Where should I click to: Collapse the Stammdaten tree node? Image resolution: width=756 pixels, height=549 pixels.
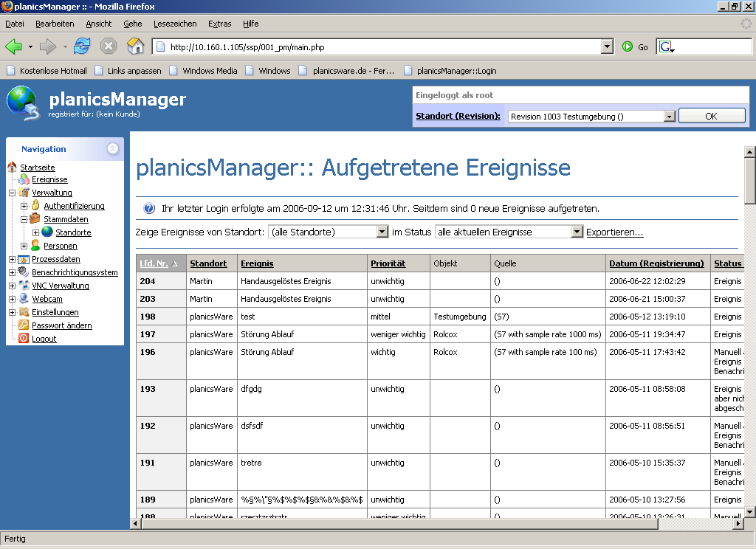(24, 219)
